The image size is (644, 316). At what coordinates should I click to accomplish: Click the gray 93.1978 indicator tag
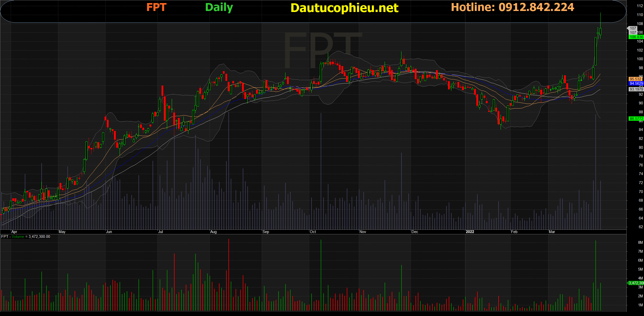636,89
